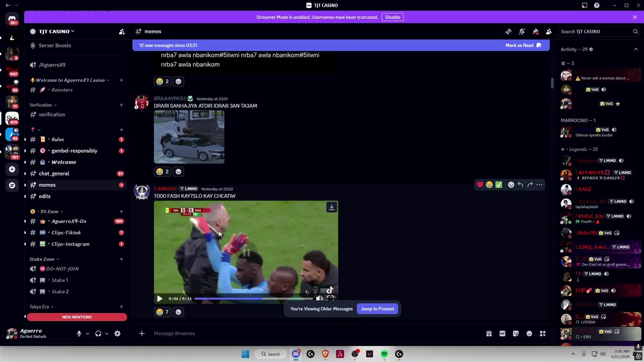Open notification settings bell icon
The width and height of the screenshot is (644, 362).
[x=522, y=31]
